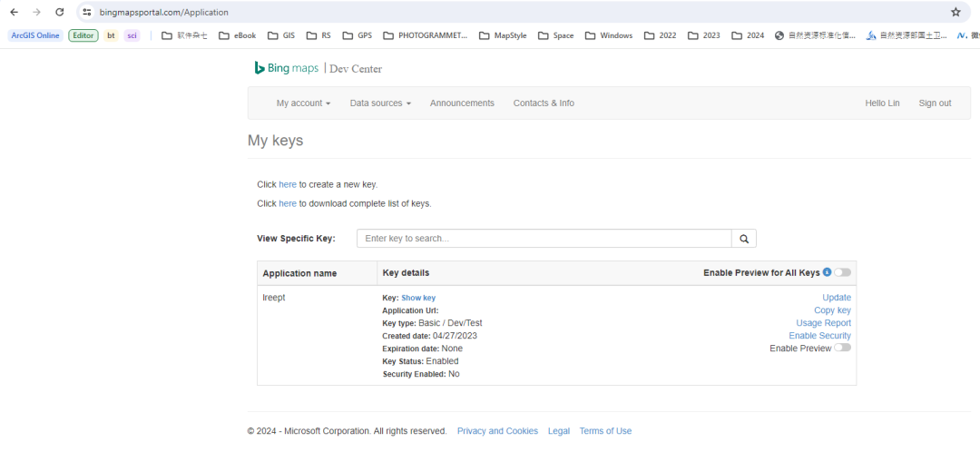Open the 2022 bookmark folder
The image size is (980, 462).
pos(660,35)
